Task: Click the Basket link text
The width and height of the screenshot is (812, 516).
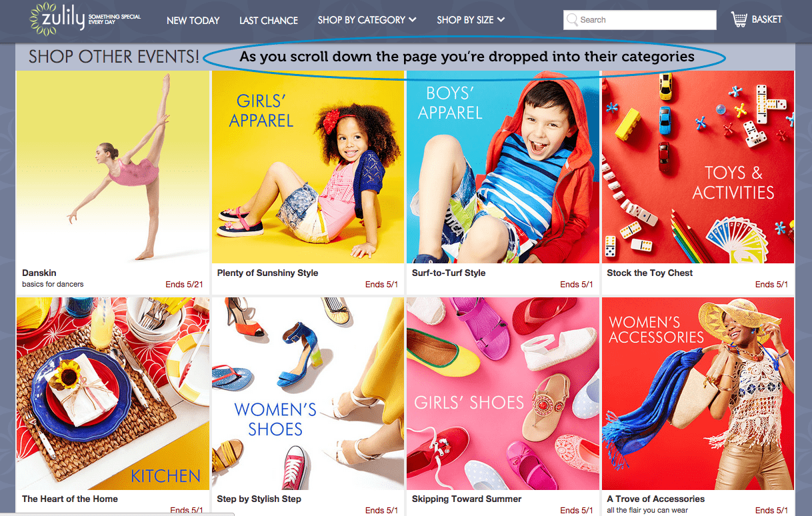Action: pyautogui.click(x=767, y=19)
